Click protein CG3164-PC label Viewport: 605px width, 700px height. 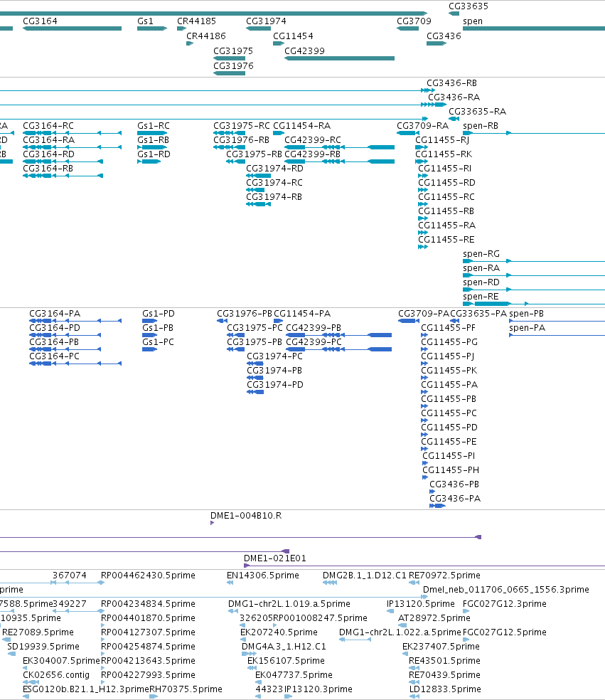(x=55, y=356)
